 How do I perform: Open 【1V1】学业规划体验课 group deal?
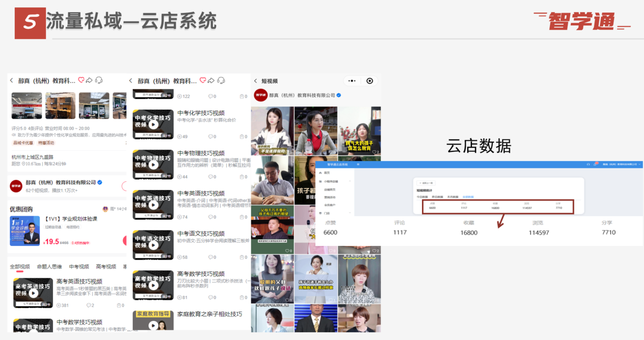71,219
